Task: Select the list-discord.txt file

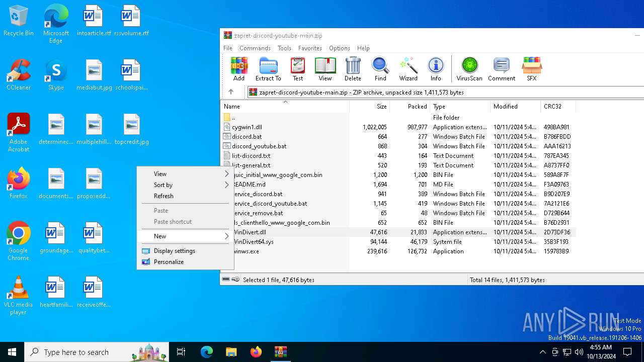Action: [398, 156]
